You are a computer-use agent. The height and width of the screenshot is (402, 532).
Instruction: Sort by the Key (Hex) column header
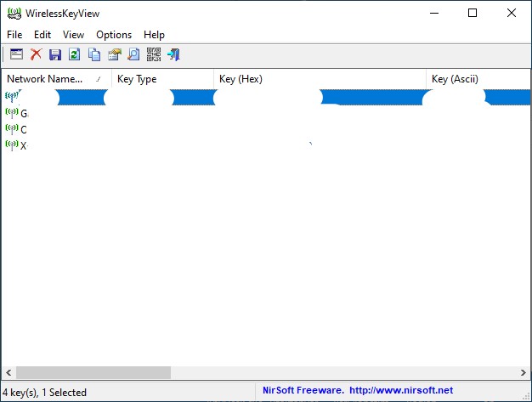(x=320, y=79)
